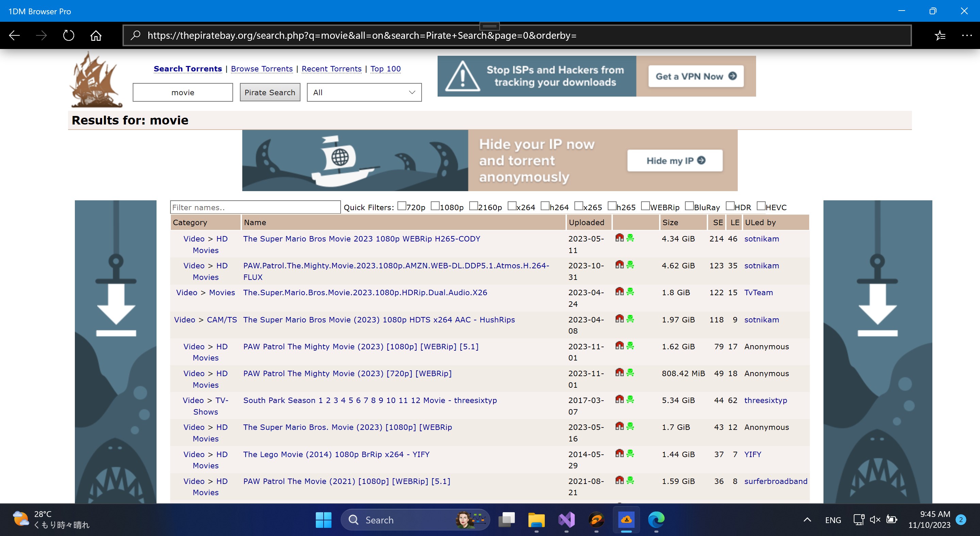This screenshot has height=536, width=980.
Task: Click the Pirate Bay ship logo
Action: tap(96, 80)
